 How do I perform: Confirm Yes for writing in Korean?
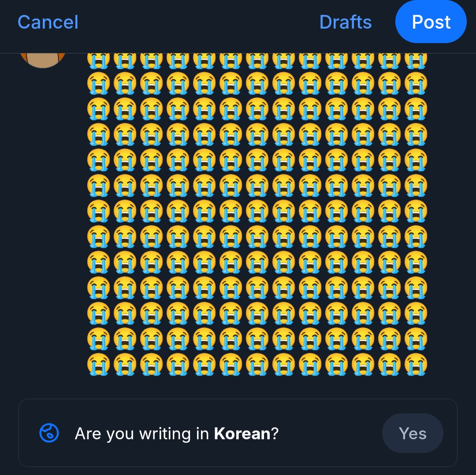[412, 433]
